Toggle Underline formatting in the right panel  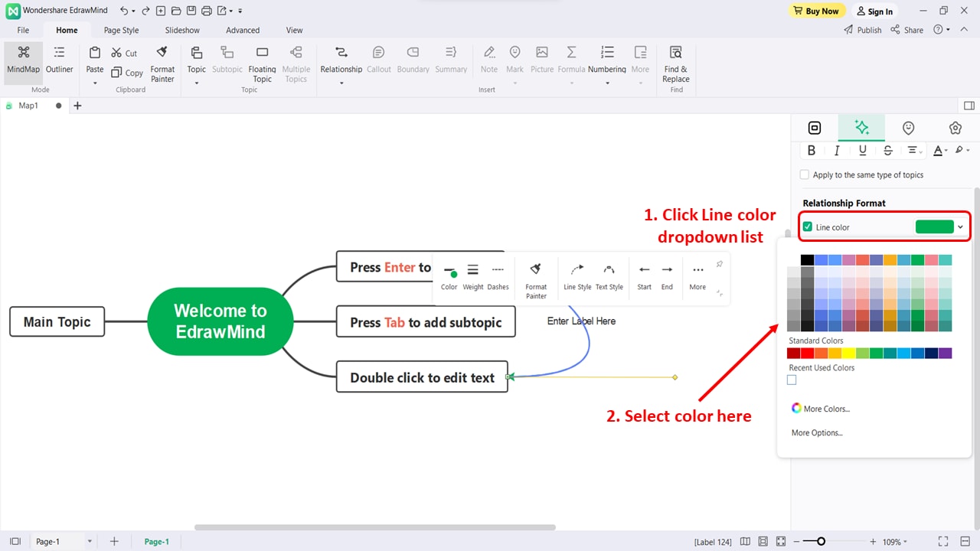tap(863, 151)
